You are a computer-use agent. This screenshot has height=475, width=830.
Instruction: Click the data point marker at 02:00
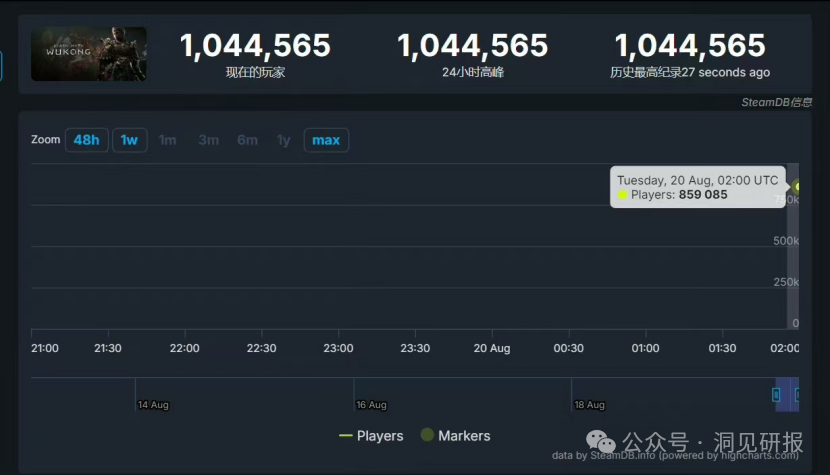pyautogui.click(x=796, y=186)
